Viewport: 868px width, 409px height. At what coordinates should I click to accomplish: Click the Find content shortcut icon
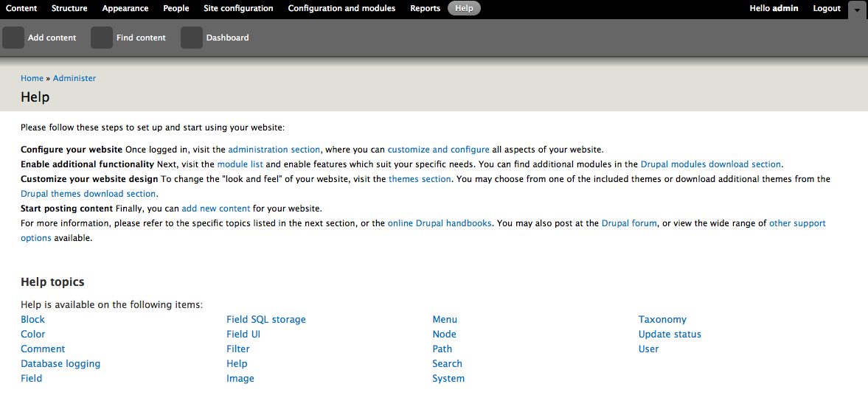(102, 38)
